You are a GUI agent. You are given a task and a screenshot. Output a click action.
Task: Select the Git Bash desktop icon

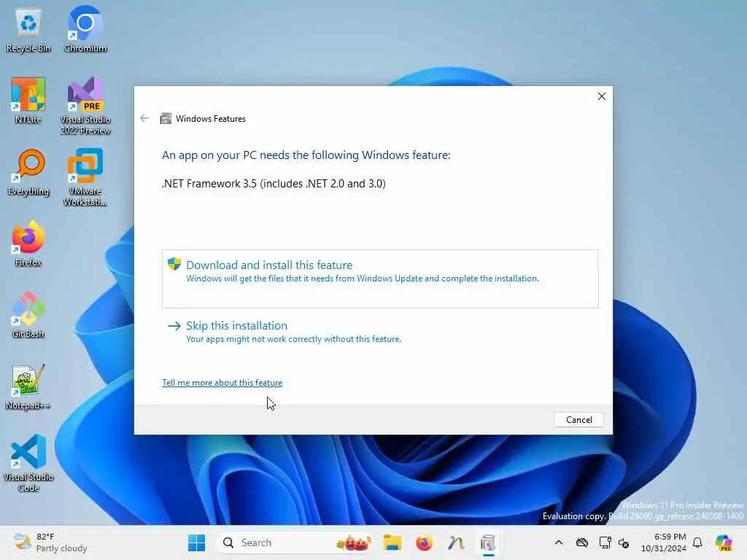click(x=28, y=315)
